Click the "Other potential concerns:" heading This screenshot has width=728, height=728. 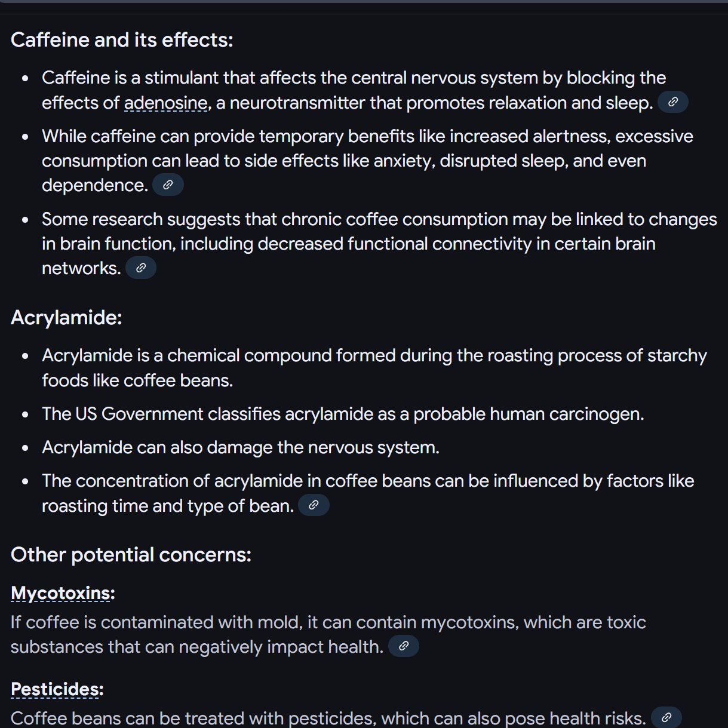point(131,555)
